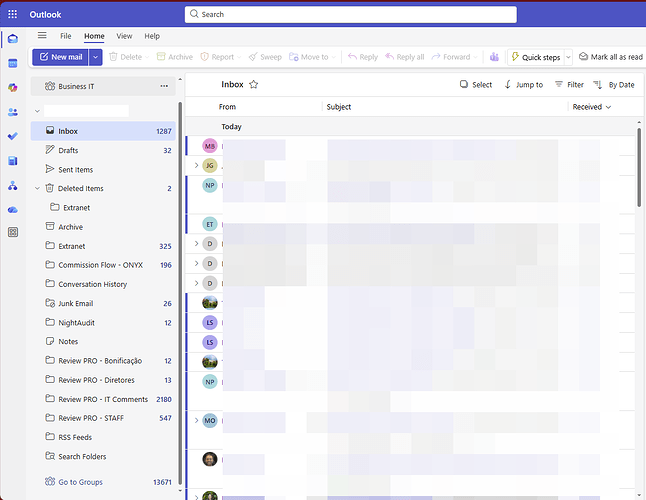
Task: Toggle Select mode for messages
Action: pyautogui.click(x=476, y=85)
